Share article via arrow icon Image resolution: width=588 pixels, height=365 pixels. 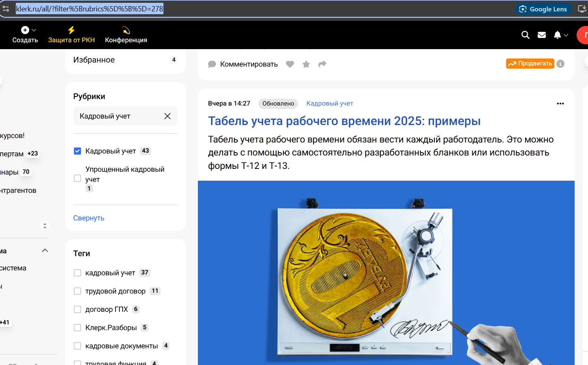tap(322, 64)
